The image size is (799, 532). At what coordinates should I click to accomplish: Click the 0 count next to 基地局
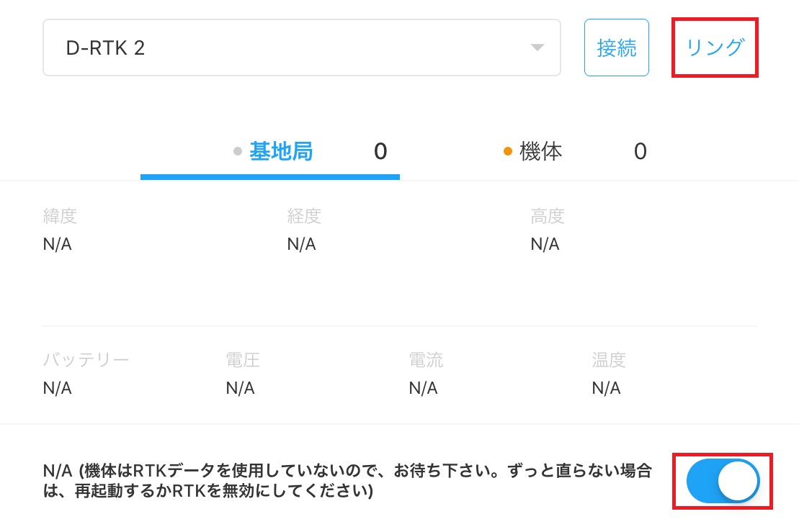(380, 152)
